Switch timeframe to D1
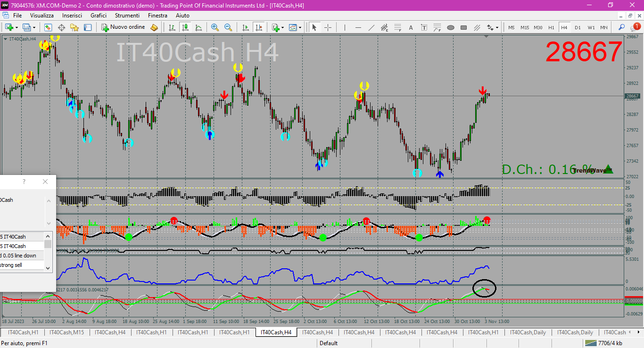644x348 pixels. coord(578,27)
